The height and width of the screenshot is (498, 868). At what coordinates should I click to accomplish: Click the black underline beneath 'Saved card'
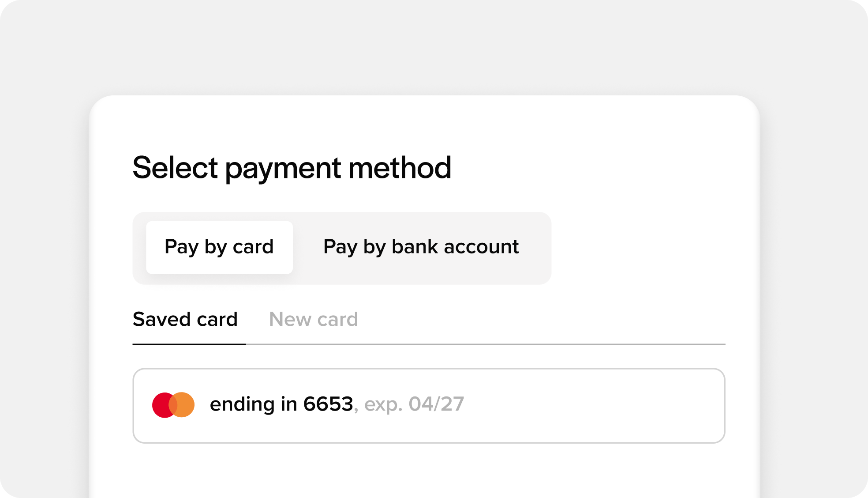pos(189,344)
